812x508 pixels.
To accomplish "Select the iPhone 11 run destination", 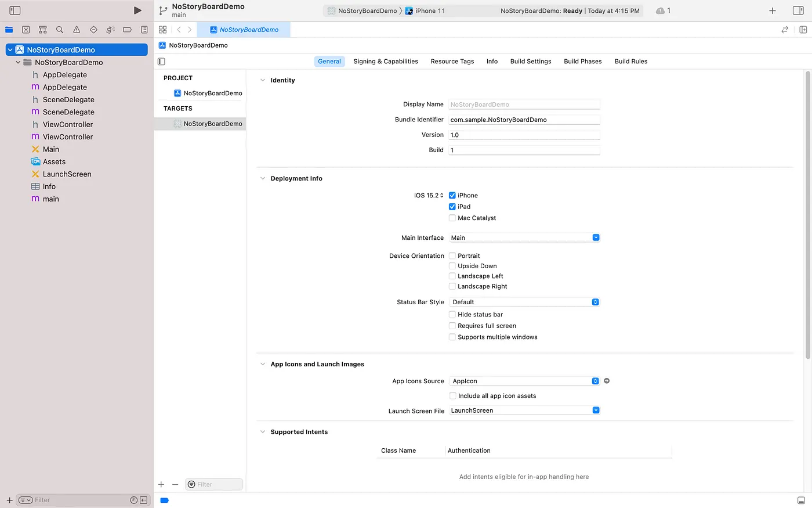I will pos(425,10).
